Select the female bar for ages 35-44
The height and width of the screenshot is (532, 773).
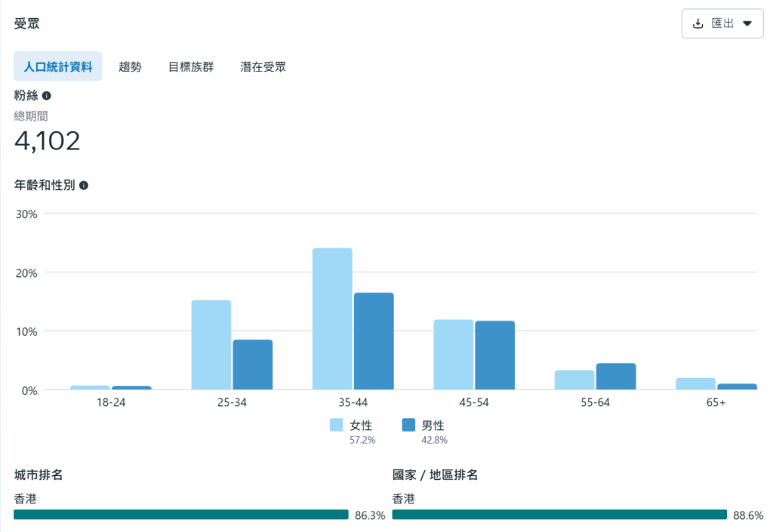click(332, 319)
